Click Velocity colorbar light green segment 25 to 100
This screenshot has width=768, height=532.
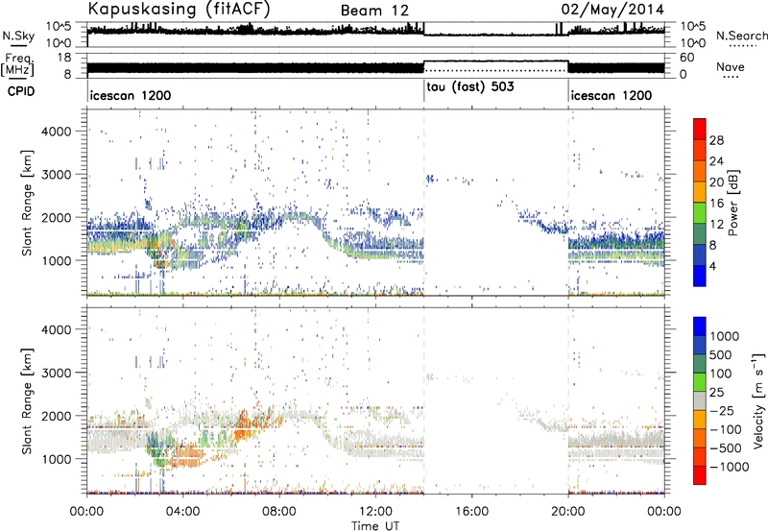[x=700, y=382]
